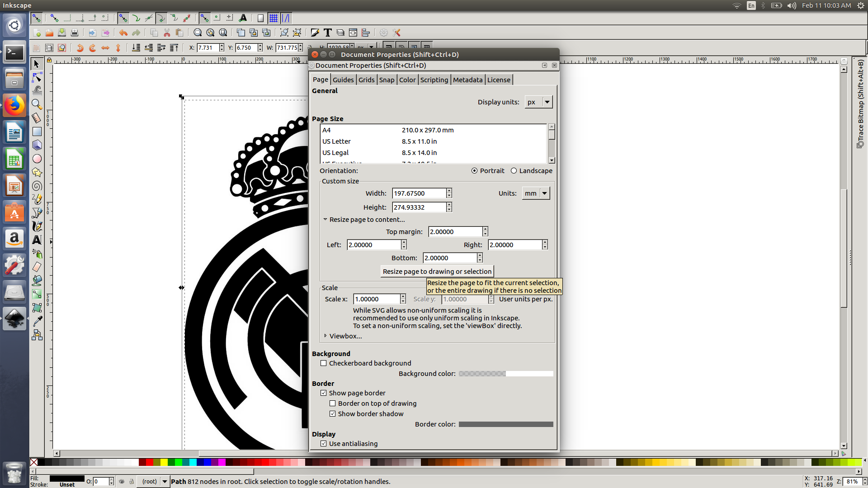868x488 pixels.
Task: Switch to the Scripting tab
Action: click(x=434, y=80)
